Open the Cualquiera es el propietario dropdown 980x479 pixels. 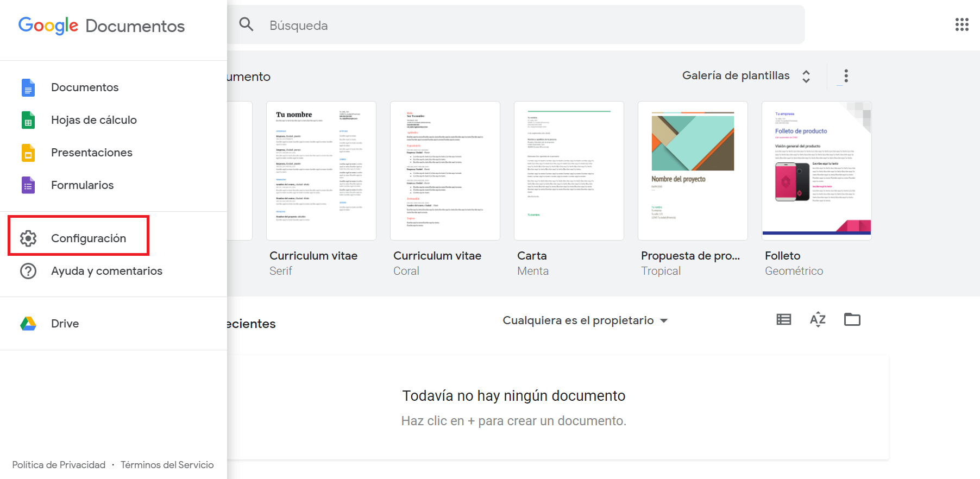point(585,320)
